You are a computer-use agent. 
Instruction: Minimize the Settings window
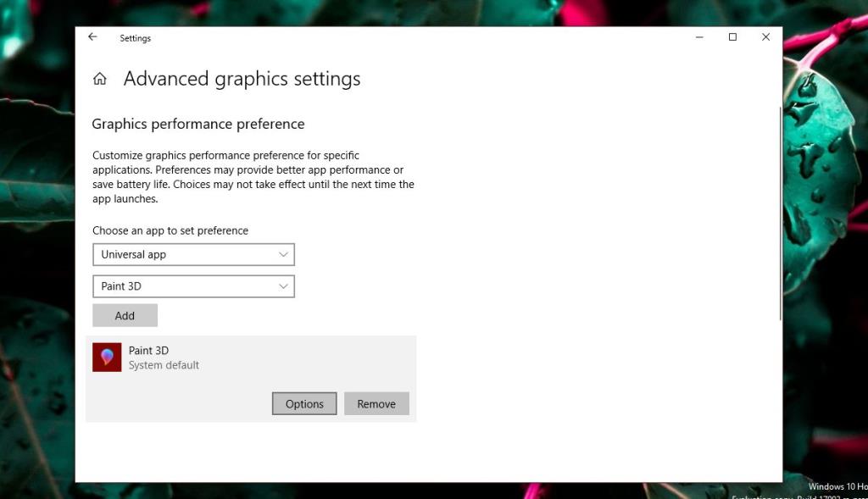[x=698, y=37]
